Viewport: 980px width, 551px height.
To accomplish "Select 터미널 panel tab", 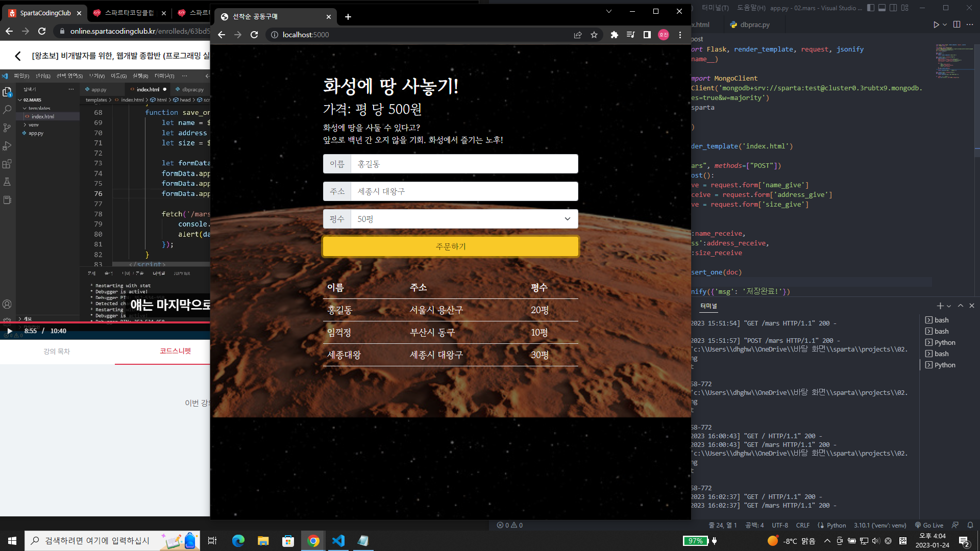I will [708, 306].
